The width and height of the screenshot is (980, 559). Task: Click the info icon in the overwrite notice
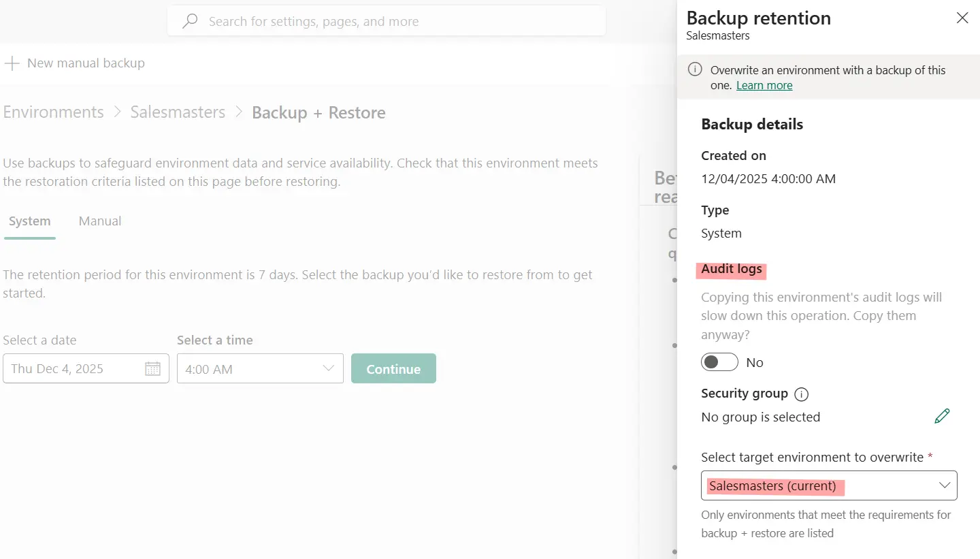tap(695, 69)
